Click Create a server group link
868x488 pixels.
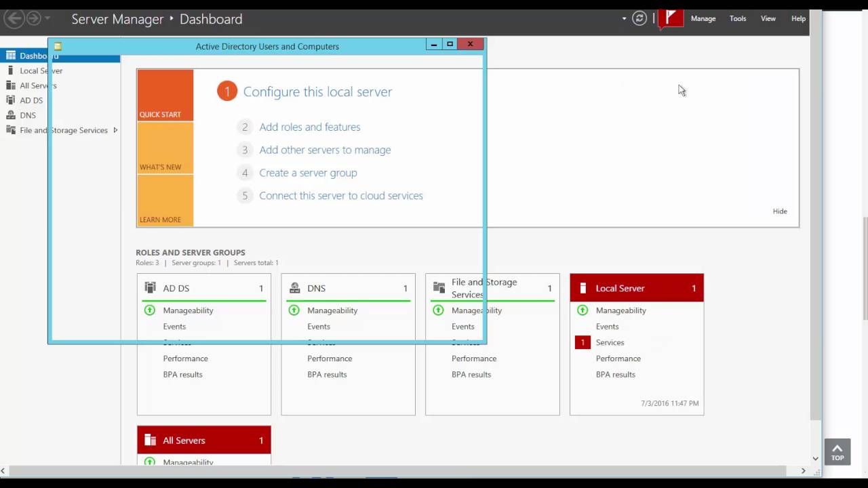[x=308, y=173]
